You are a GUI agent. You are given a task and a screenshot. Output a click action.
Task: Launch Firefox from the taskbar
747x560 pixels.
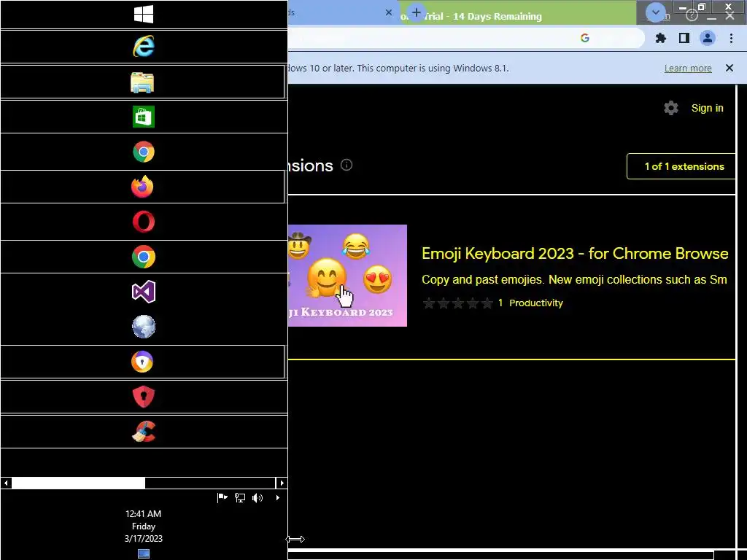pyautogui.click(x=142, y=187)
